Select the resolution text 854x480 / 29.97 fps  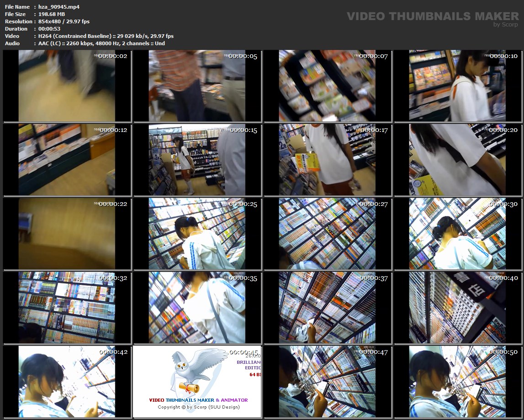(64, 21)
